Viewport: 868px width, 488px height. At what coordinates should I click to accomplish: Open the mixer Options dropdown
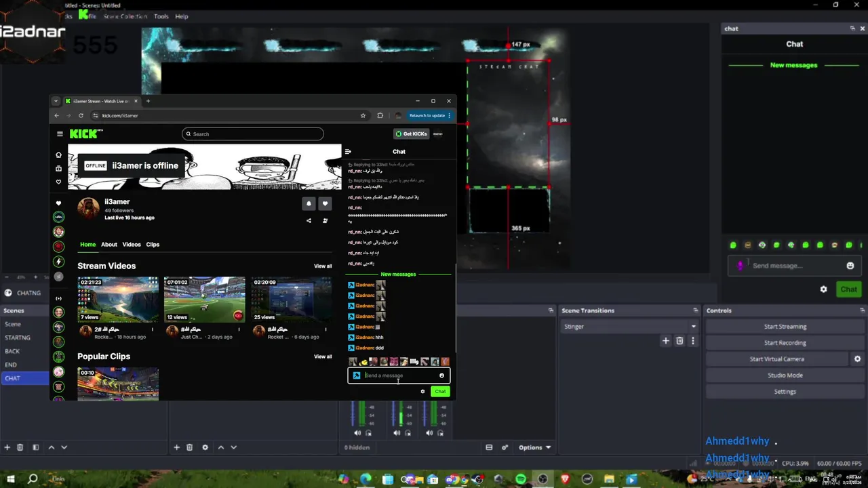pyautogui.click(x=535, y=447)
